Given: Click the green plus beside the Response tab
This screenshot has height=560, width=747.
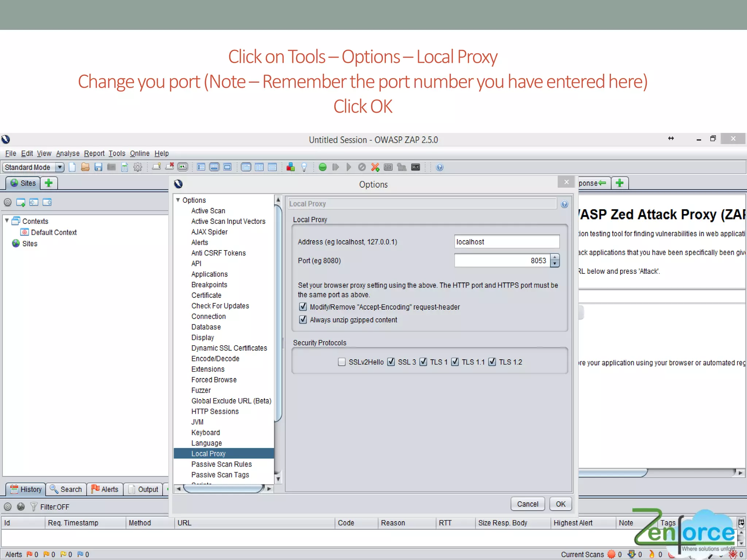Looking at the screenshot, I should point(620,183).
